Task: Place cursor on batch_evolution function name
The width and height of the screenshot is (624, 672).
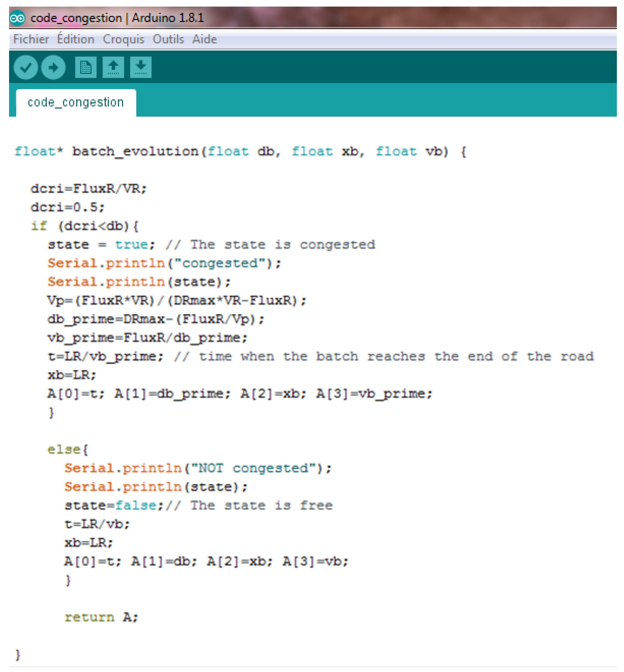Action: point(135,152)
